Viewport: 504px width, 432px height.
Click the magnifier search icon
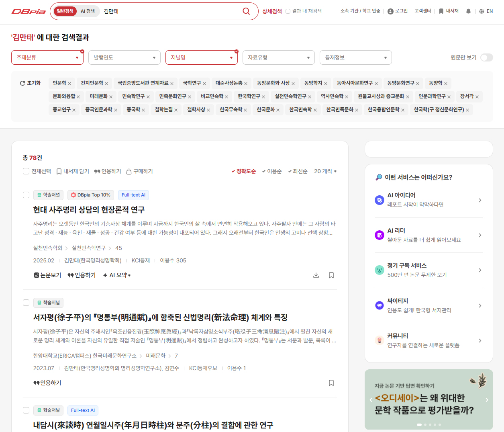[x=246, y=11]
